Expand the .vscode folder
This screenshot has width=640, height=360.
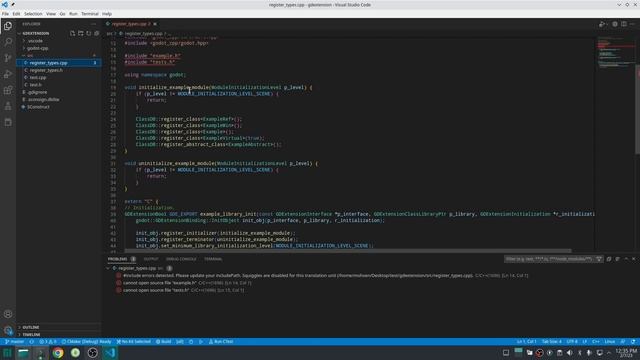[x=59, y=41]
